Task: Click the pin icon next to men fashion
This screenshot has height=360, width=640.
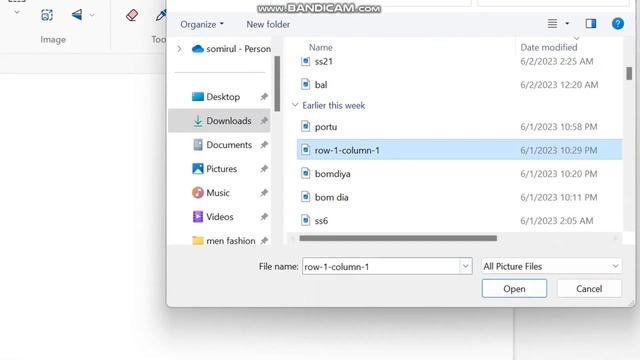Action: coord(264,241)
